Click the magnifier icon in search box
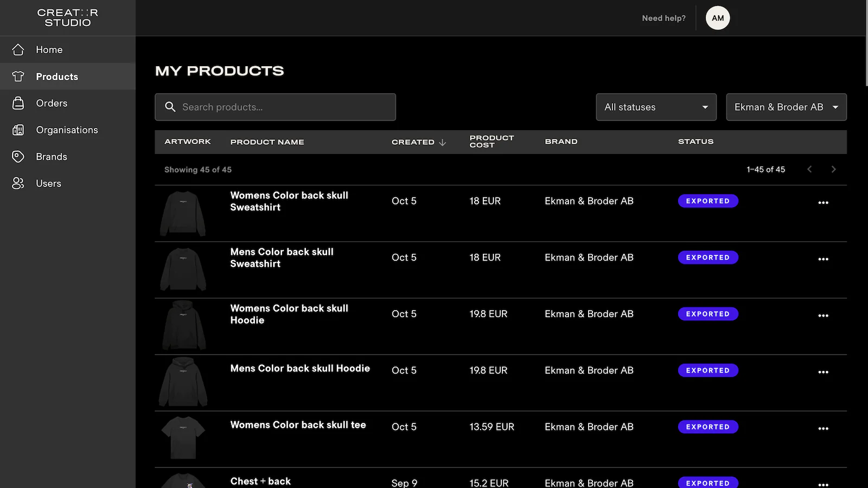This screenshot has width=868, height=488. coord(170,107)
